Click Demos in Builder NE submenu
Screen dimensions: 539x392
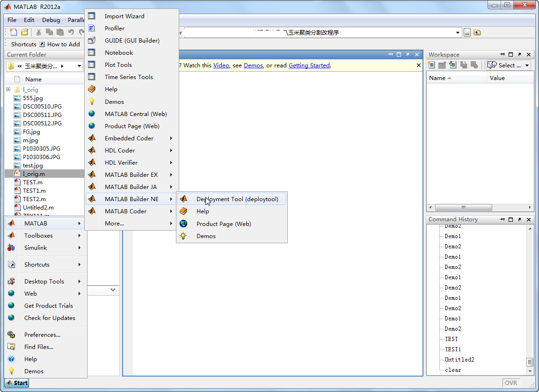click(x=232, y=236)
